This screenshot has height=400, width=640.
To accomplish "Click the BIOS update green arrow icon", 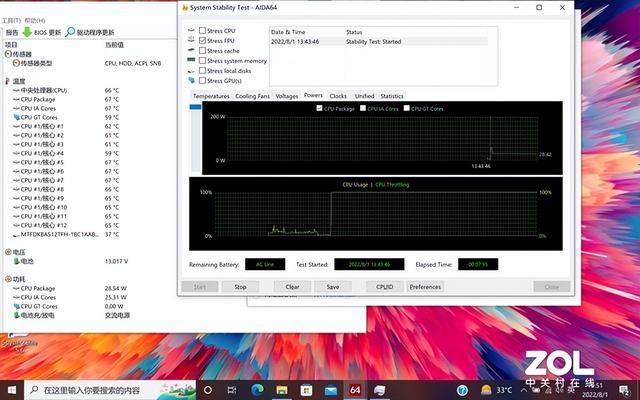I will point(27,32).
